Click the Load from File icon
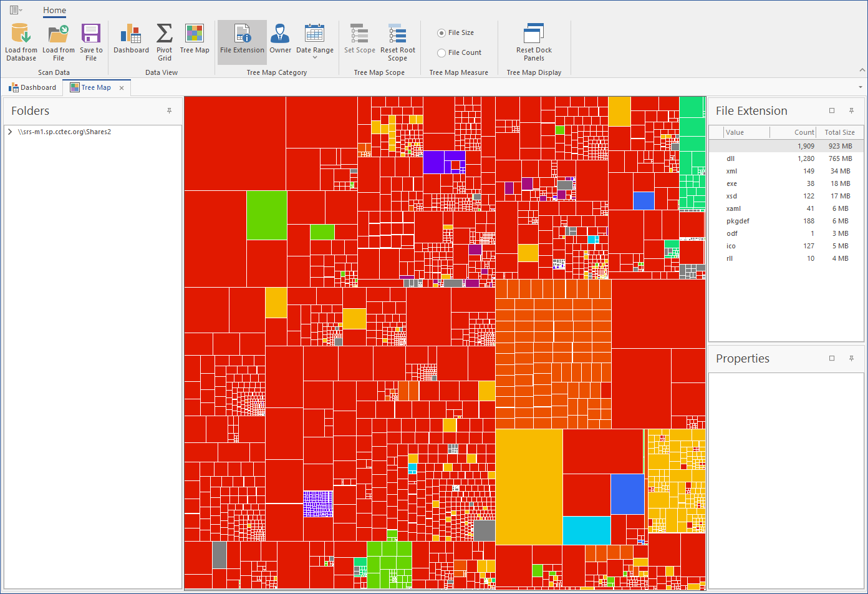868x594 pixels. (x=59, y=34)
